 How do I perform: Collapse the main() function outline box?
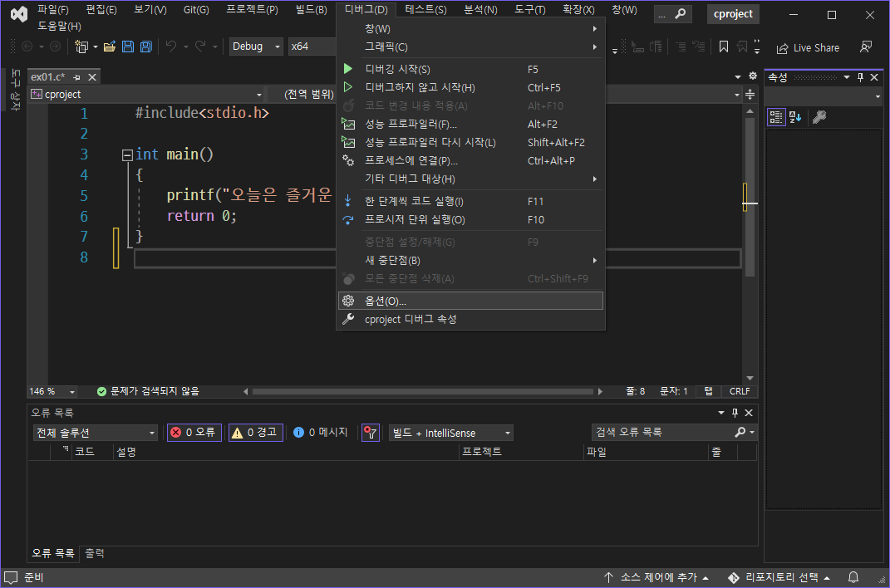pos(127,154)
